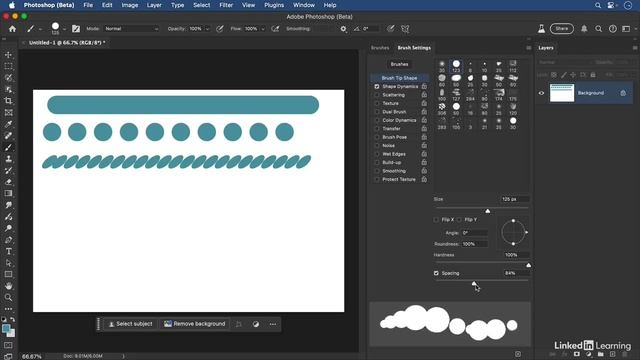Open the brush settings panel toggle icon
Viewport: 640px width, 360px height.
pyautogui.click(x=76, y=29)
